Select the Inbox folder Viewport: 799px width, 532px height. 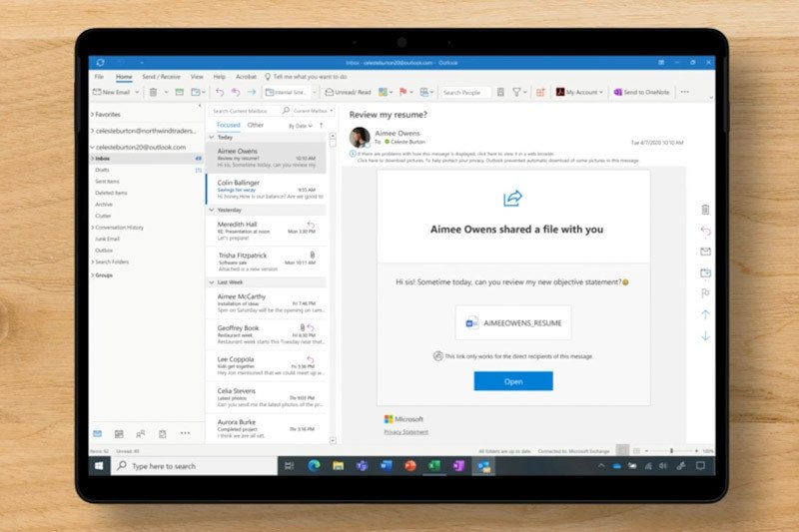[x=146, y=159]
